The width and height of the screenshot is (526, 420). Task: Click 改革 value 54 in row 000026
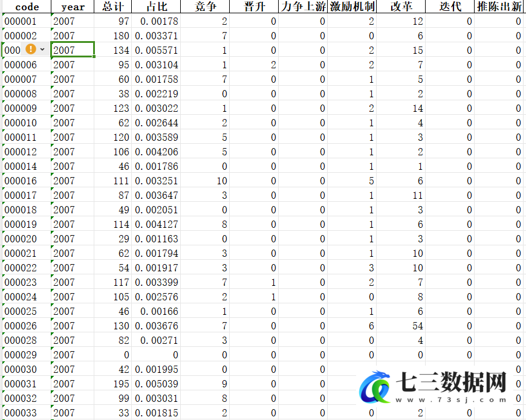[401, 326]
